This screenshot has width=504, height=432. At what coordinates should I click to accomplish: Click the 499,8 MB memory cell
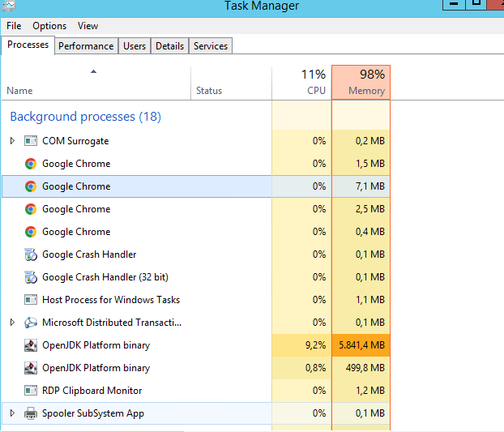[x=361, y=368]
